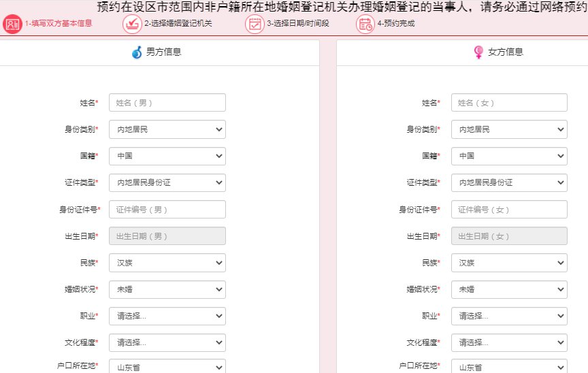
Task: Click the female ID number field 证件编号（女）
Action: coord(509,210)
